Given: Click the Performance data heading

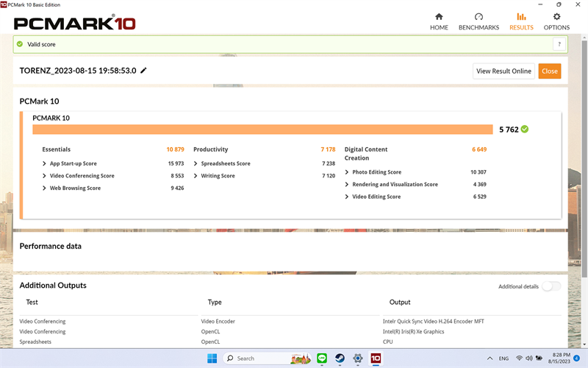Looking at the screenshot, I should [x=50, y=246].
